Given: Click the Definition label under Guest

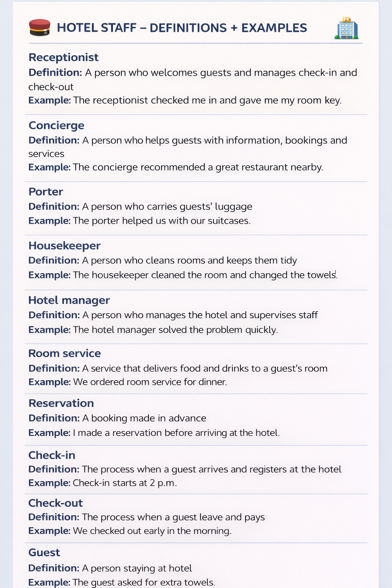Looking at the screenshot, I should (54, 568).
